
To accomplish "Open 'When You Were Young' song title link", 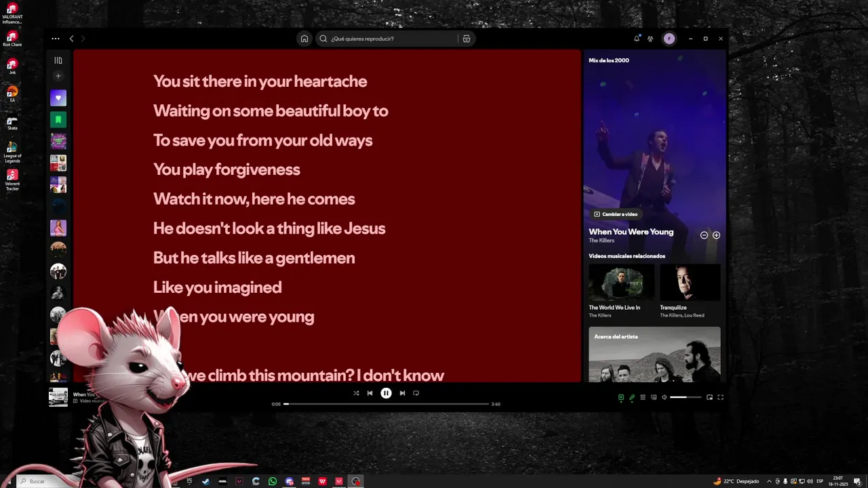I will pos(631,232).
